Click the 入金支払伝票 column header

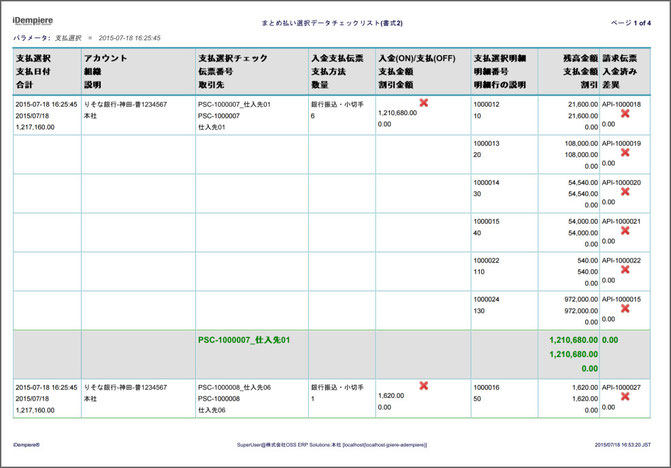[337, 58]
